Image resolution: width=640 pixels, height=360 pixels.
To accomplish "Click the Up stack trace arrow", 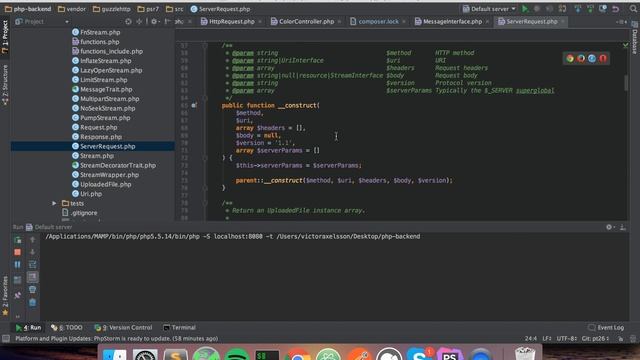I will 33,240.
